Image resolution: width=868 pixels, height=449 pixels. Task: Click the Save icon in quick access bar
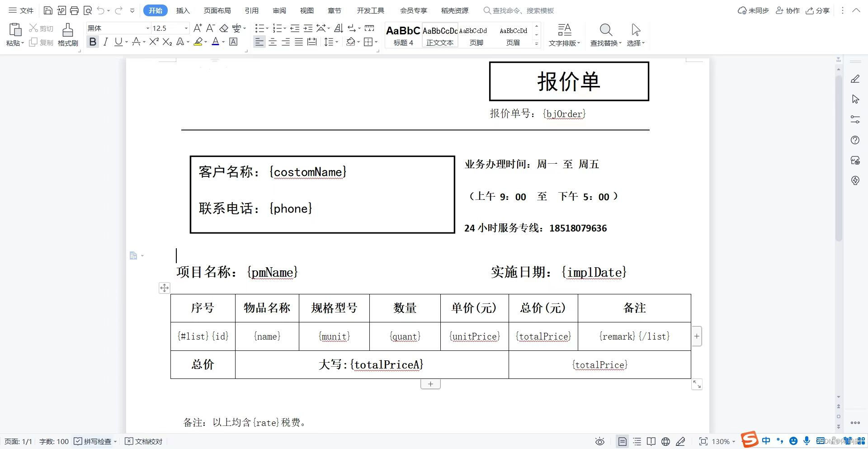tap(48, 10)
